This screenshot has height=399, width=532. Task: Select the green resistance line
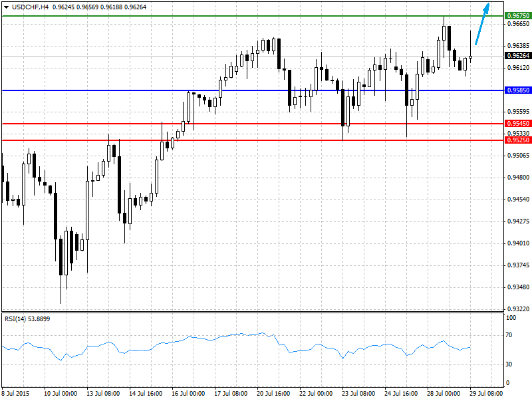(253, 16)
